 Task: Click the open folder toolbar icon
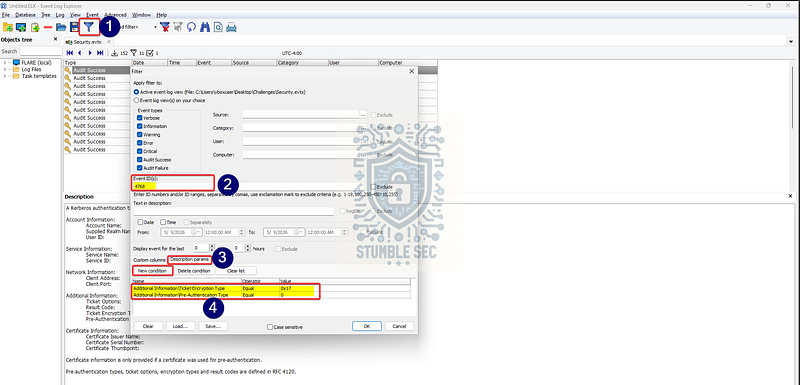[61, 27]
